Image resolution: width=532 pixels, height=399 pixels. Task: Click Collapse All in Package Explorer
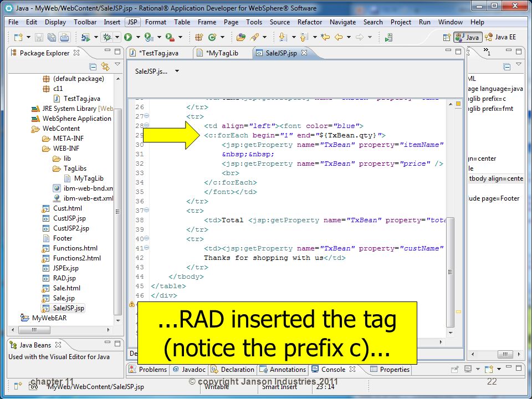93,66
